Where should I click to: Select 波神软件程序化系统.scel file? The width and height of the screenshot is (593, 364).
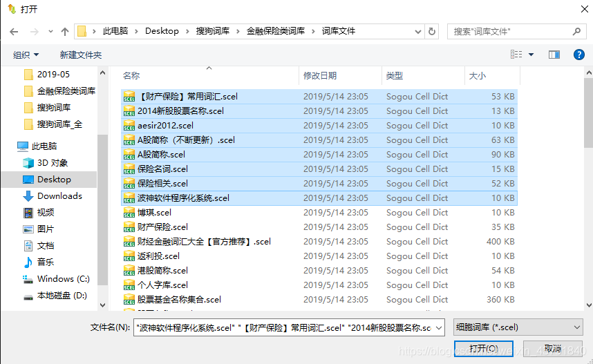coord(319,198)
